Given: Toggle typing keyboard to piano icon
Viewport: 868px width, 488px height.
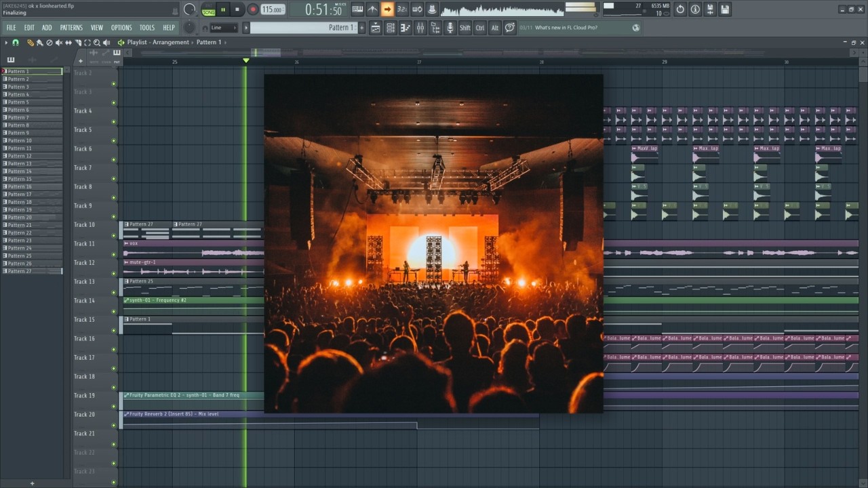Looking at the screenshot, I should 357,9.
